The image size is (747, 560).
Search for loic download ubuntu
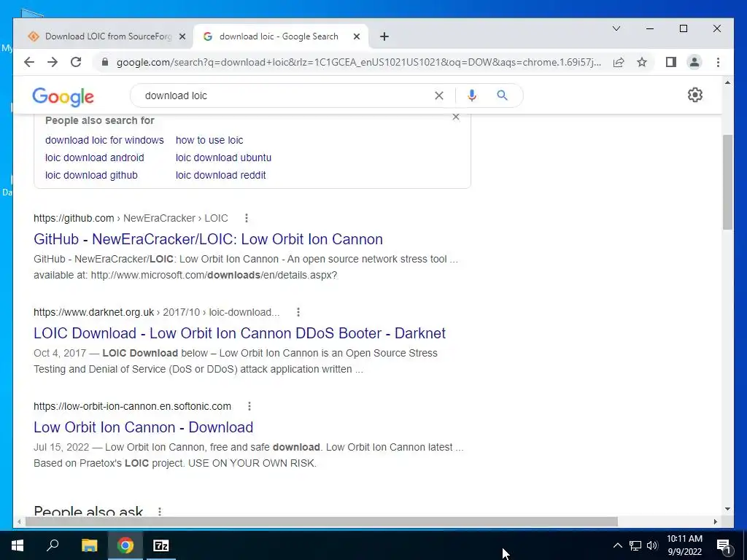[x=223, y=157]
